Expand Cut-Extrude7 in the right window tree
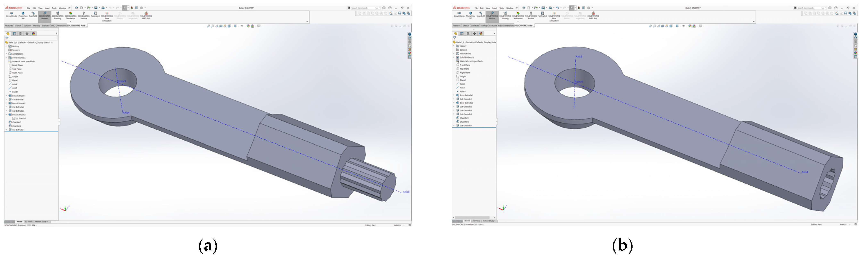This screenshot has width=868, height=259. (454, 126)
